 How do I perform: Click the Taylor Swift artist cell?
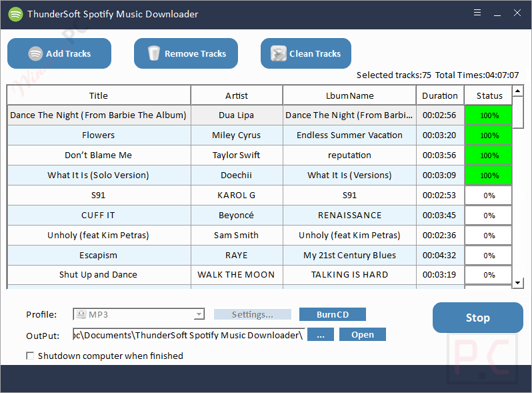click(237, 155)
